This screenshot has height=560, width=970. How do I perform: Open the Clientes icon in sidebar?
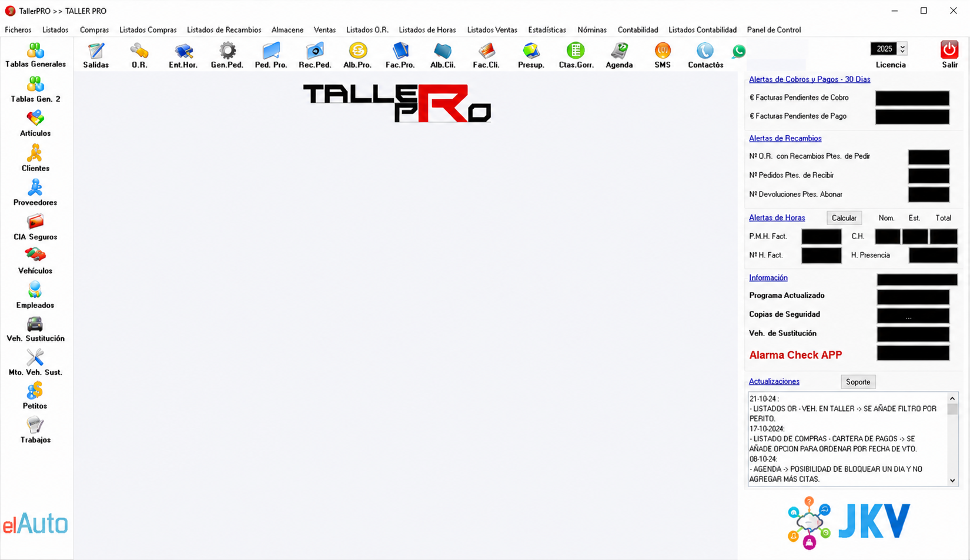coord(35,159)
